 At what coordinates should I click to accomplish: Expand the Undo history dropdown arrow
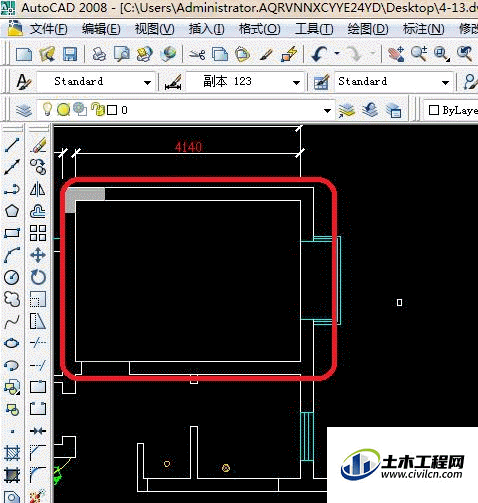pyautogui.click(x=337, y=53)
